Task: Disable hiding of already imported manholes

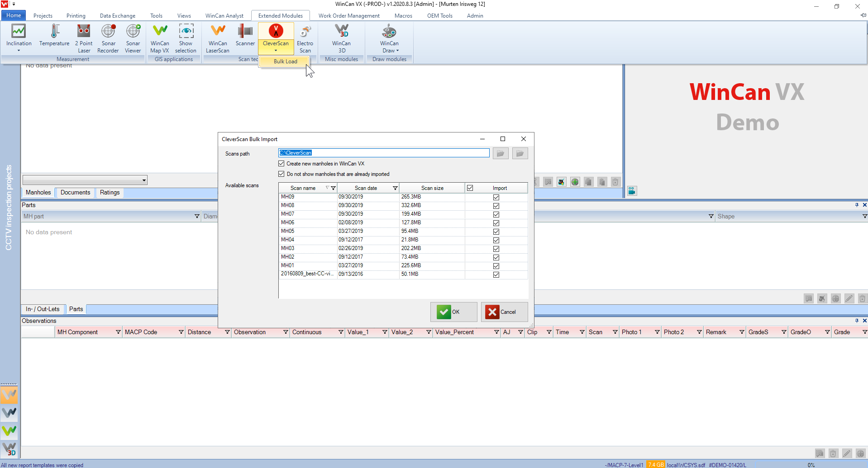Action: (x=281, y=174)
